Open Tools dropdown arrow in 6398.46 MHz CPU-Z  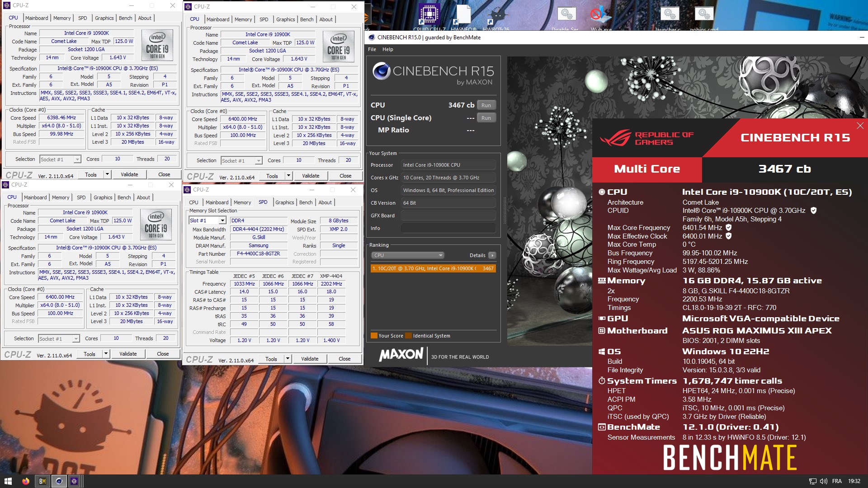pos(107,174)
